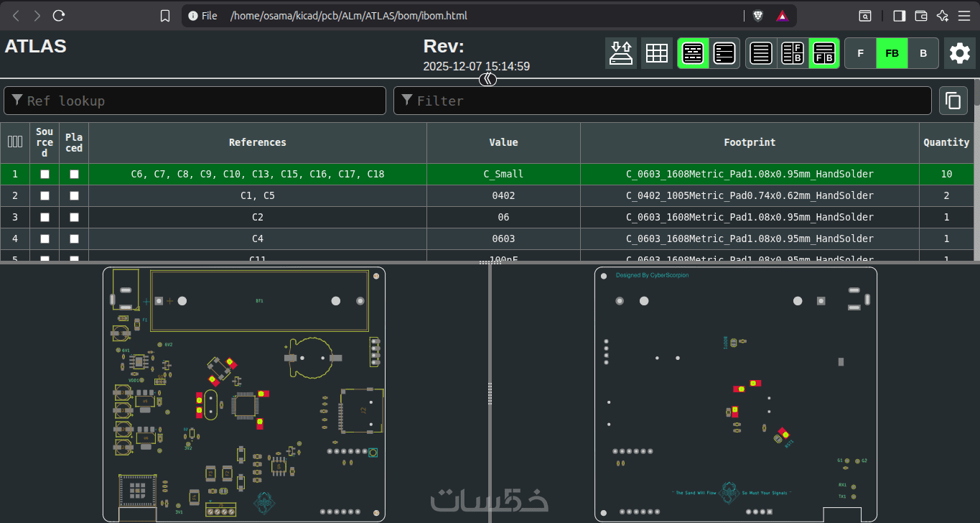Click the 'Designed By CyberScorpion' text on back view
980x523 pixels.
click(x=652, y=275)
